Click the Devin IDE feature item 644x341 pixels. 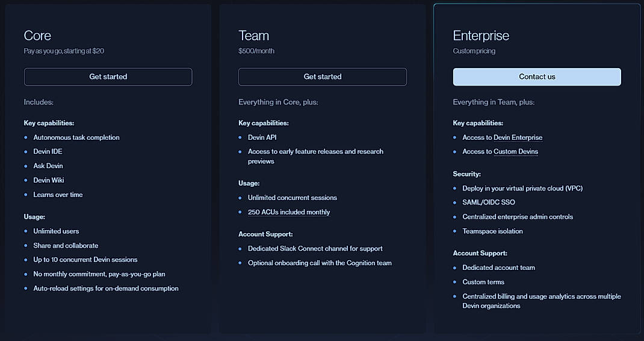(48, 152)
